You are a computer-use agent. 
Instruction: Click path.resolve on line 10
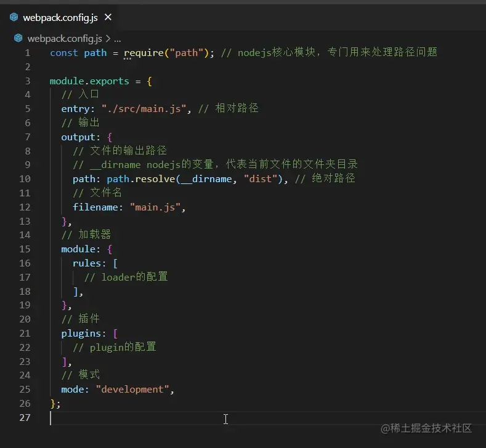141,179
